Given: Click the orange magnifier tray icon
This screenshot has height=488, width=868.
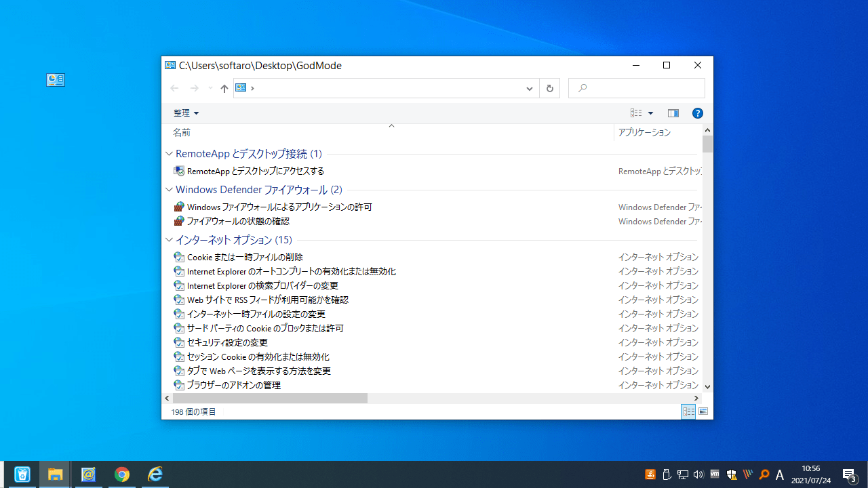Looking at the screenshot, I should click(x=764, y=474).
